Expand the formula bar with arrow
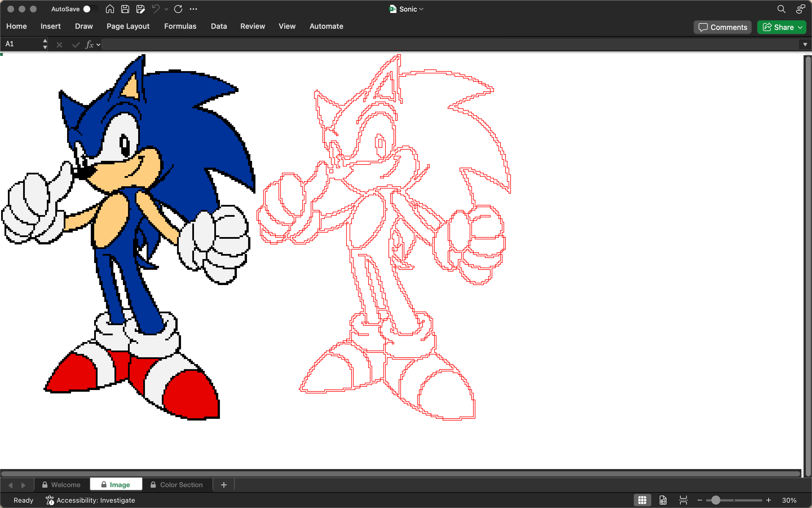Viewport: 812px width, 508px height. (x=805, y=45)
